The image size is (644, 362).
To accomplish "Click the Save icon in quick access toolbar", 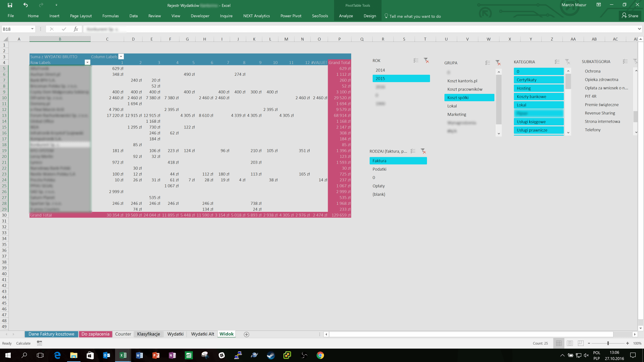I will click(x=10, y=5).
